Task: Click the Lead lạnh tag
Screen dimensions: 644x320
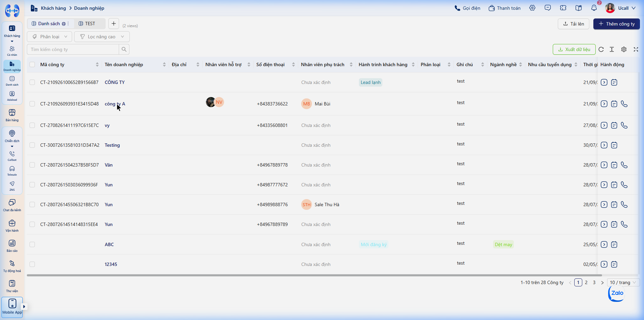Action: 371,82
